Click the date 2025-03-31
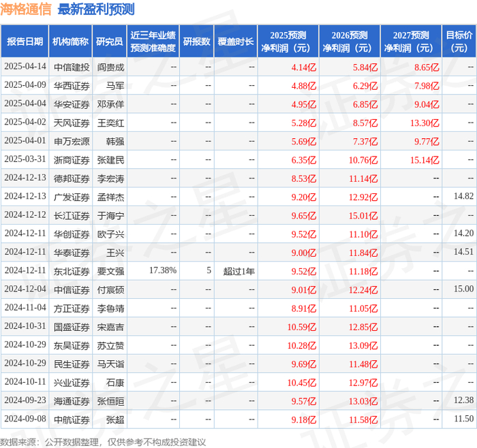This screenshot has height=448, width=477. pos(25,159)
